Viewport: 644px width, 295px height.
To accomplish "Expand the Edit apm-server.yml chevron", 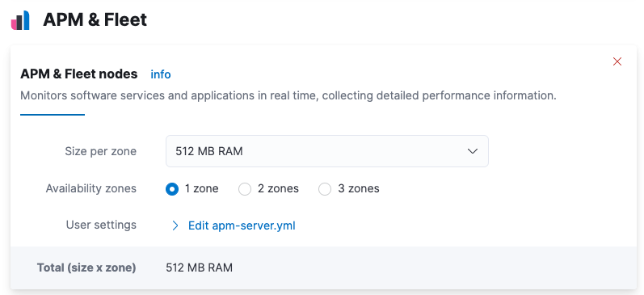I will pyautogui.click(x=175, y=225).
